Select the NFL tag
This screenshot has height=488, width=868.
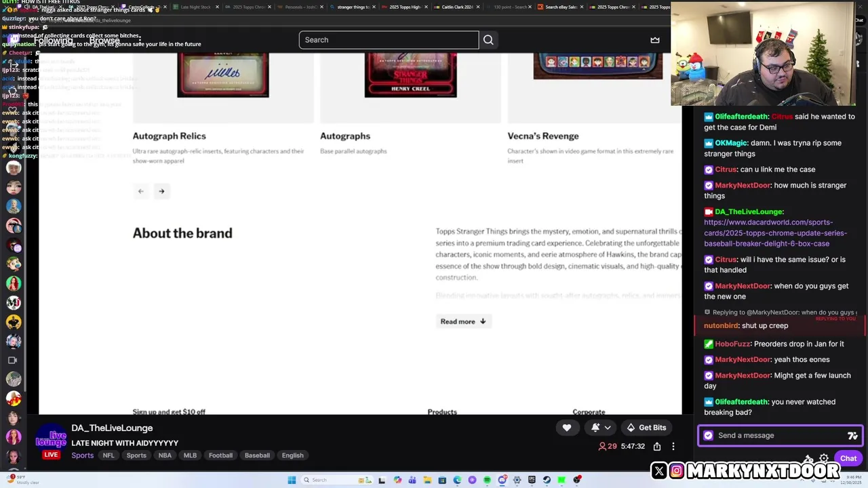pyautogui.click(x=108, y=455)
